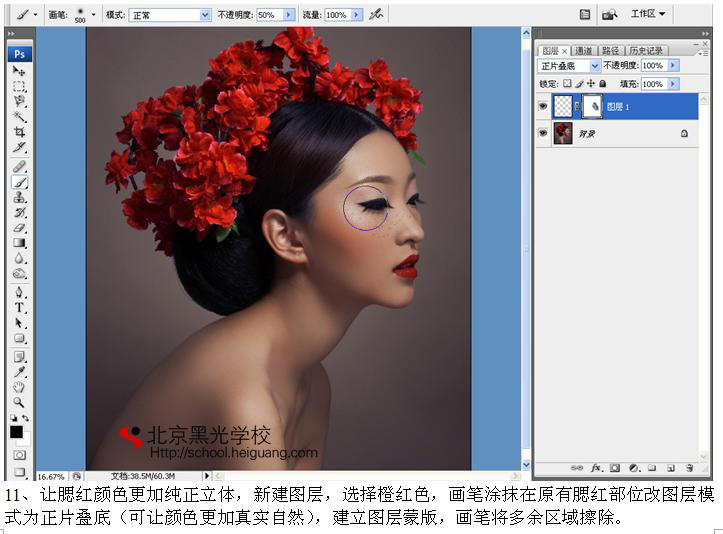Select the History Brush tool
Screen dimensions: 723x534
click(x=19, y=213)
